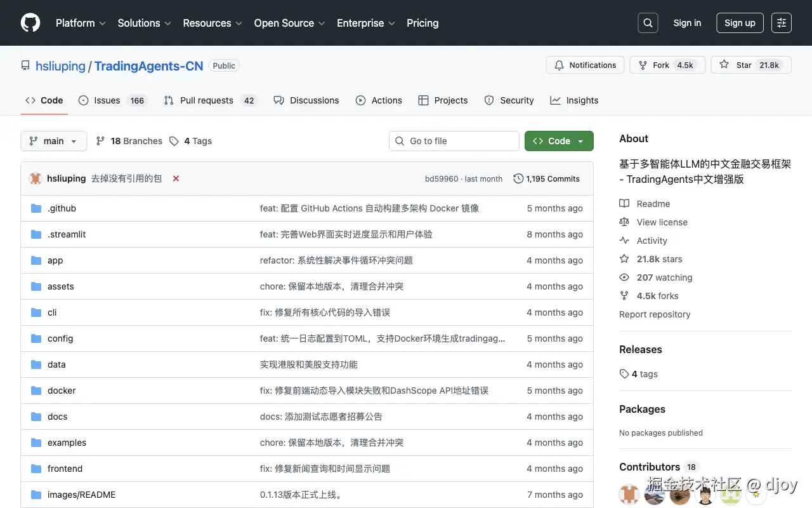Image resolution: width=812 pixels, height=508 pixels.
Task: Click the forks icon in About
Action: click(x=624, y=296)
